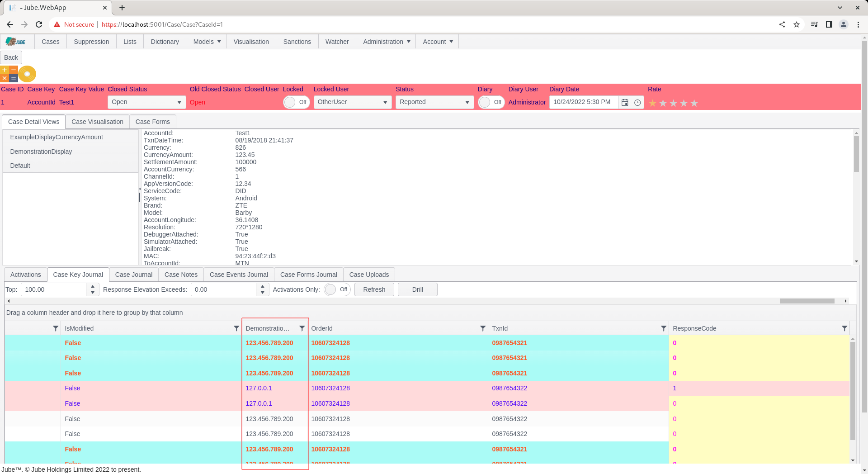Set rating to one star

pos(653,103)
